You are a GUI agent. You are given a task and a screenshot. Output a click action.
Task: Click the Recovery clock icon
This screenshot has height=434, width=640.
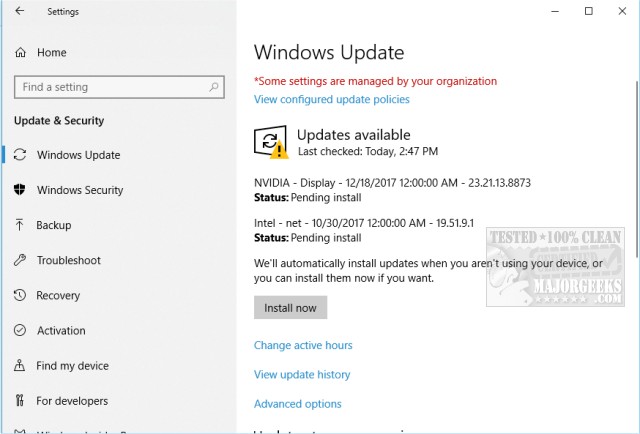tap(20, 295)
